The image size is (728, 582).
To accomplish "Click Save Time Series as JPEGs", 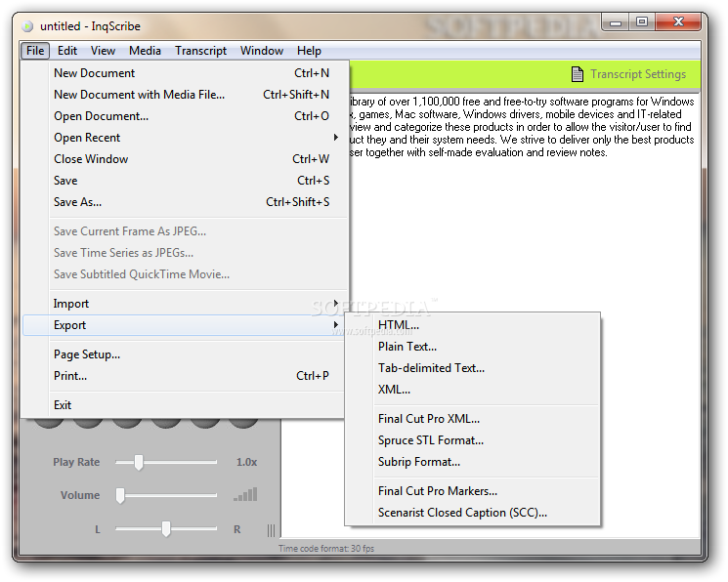I will pos(185,253).
